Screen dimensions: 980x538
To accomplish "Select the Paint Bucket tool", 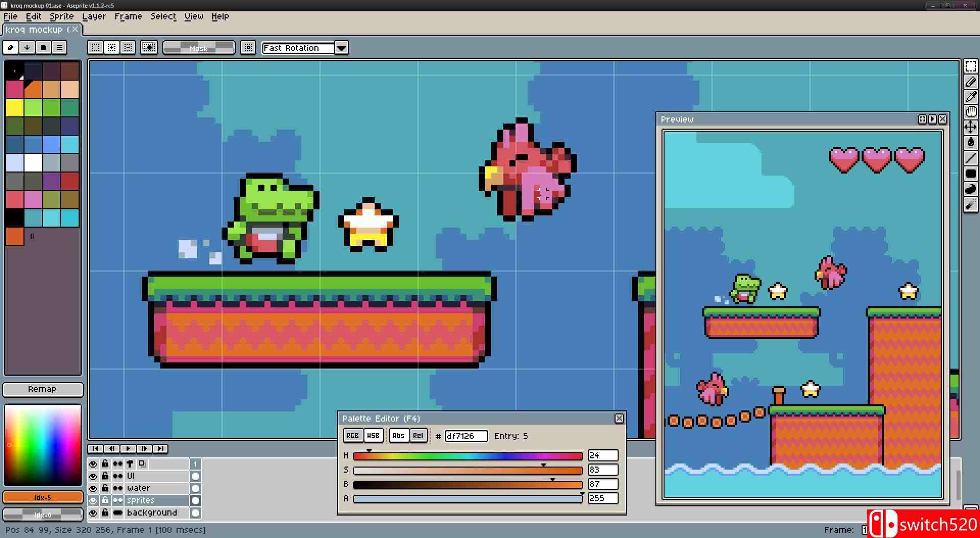I will pos(970,142).
